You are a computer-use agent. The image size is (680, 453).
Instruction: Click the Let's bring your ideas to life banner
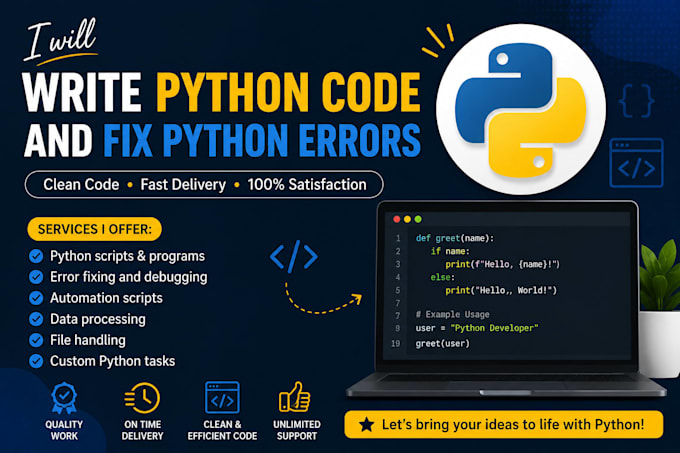click(503, 424)
